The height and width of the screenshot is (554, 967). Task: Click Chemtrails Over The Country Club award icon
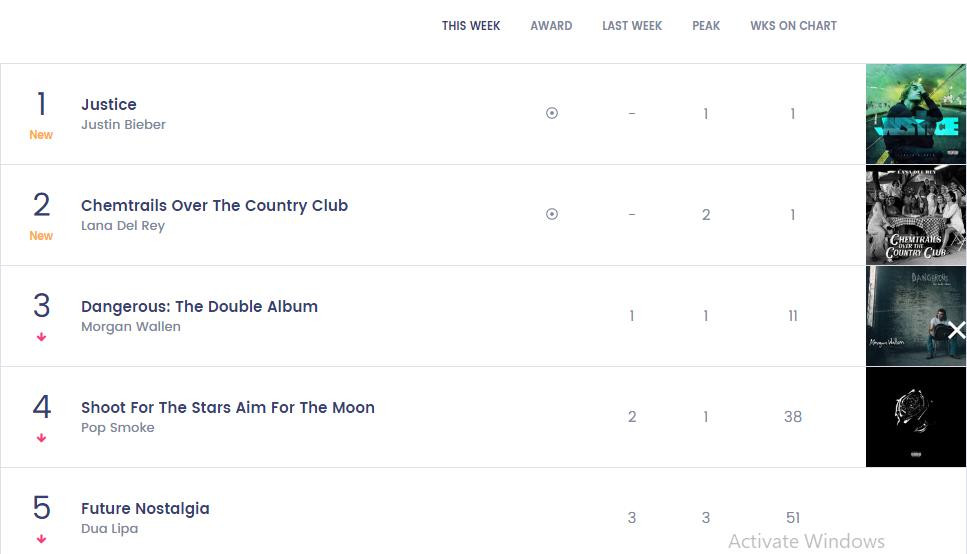point(552,214)
